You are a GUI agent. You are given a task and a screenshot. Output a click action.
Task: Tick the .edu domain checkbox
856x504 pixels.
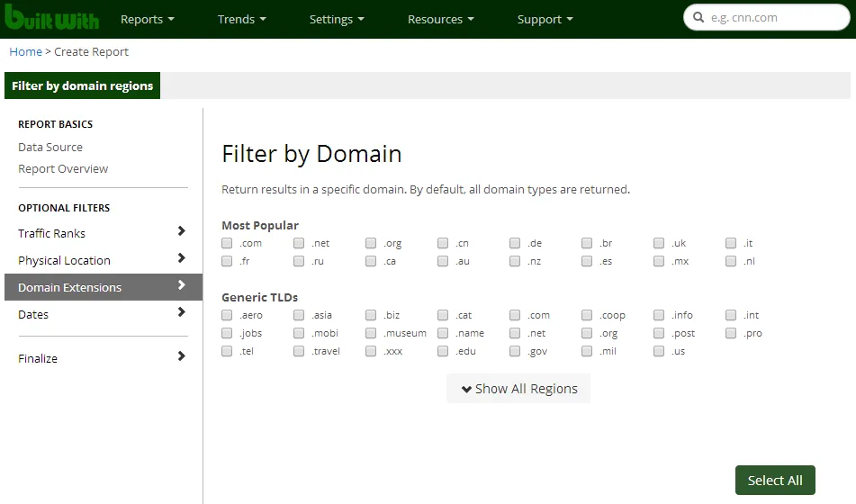(443, 351)
